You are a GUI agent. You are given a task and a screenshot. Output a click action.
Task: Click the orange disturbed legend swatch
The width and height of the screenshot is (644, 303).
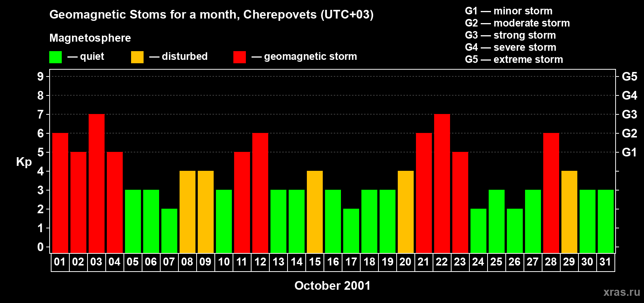(137, 57)
